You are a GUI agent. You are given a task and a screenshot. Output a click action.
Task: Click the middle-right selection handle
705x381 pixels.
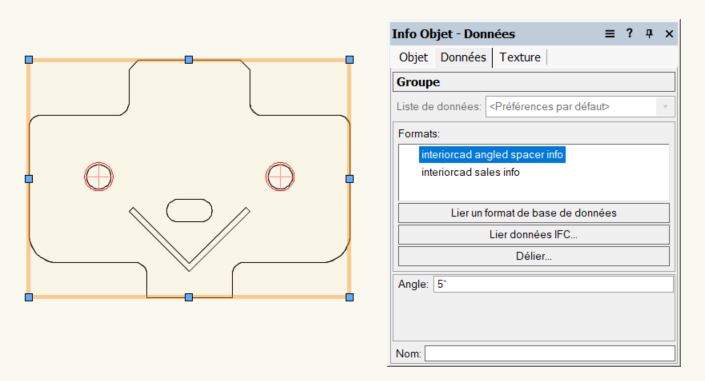349,179
